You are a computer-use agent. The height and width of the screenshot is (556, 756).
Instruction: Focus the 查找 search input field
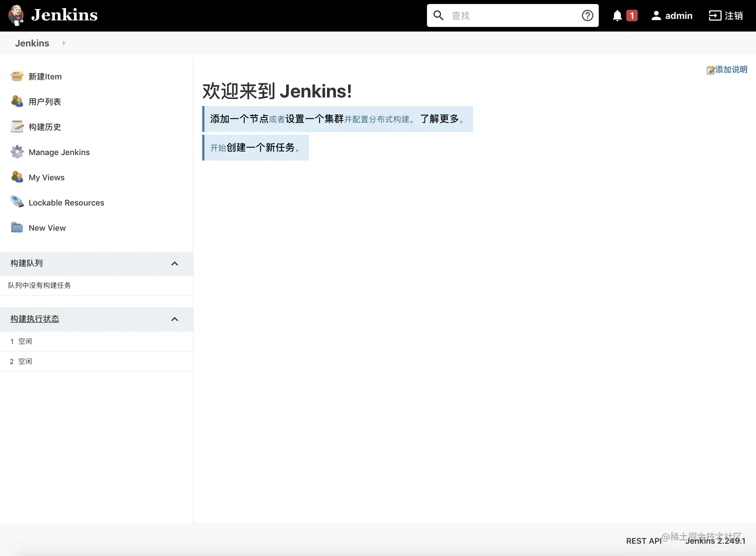[512, 16]
